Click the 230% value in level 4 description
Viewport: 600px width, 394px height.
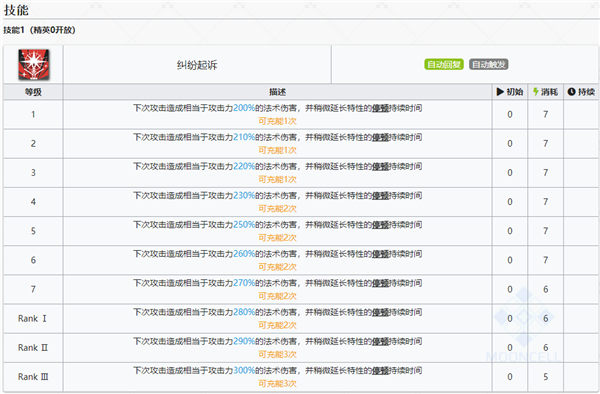point(244,196)
